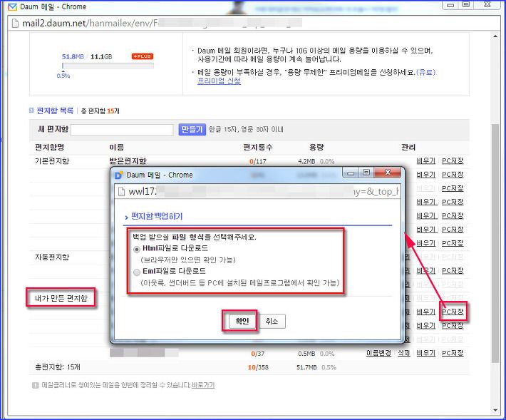The height and width of the screenshot is (420, 506).
Task: Click PC저장 link in the 0/37 row
Action: point(453,353)
